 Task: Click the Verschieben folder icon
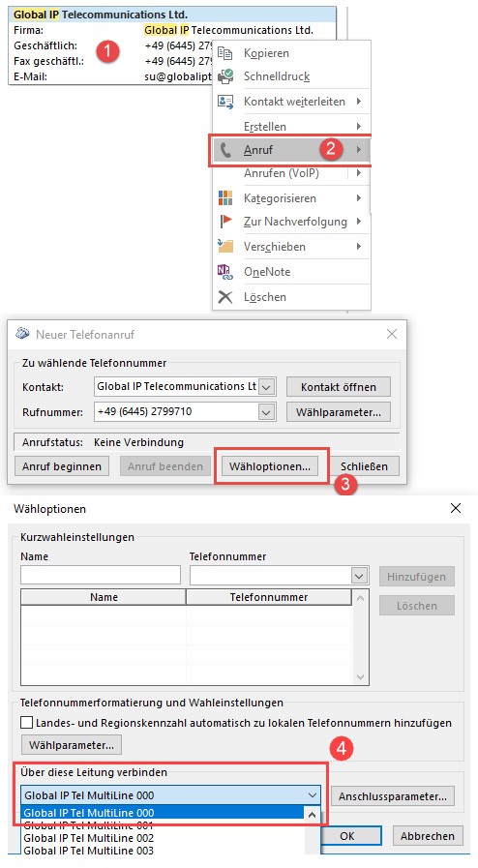pyautogui.click(x=225, y=246)
